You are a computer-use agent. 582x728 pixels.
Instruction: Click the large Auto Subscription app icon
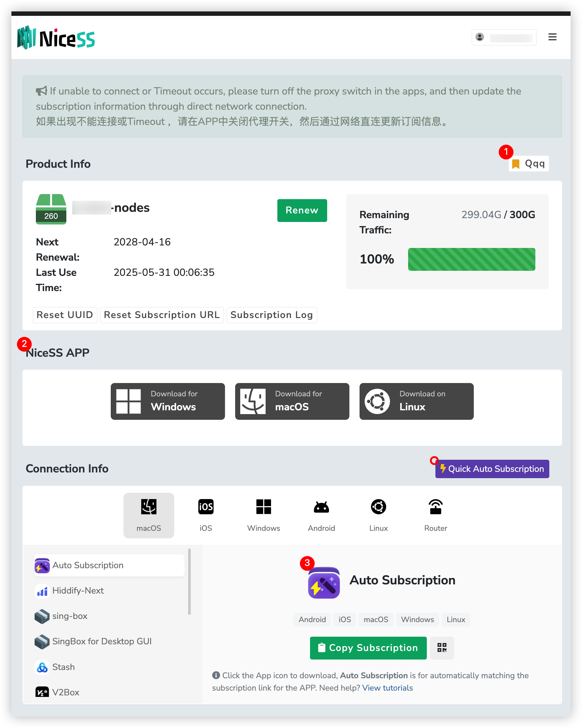tap(324, 583)
